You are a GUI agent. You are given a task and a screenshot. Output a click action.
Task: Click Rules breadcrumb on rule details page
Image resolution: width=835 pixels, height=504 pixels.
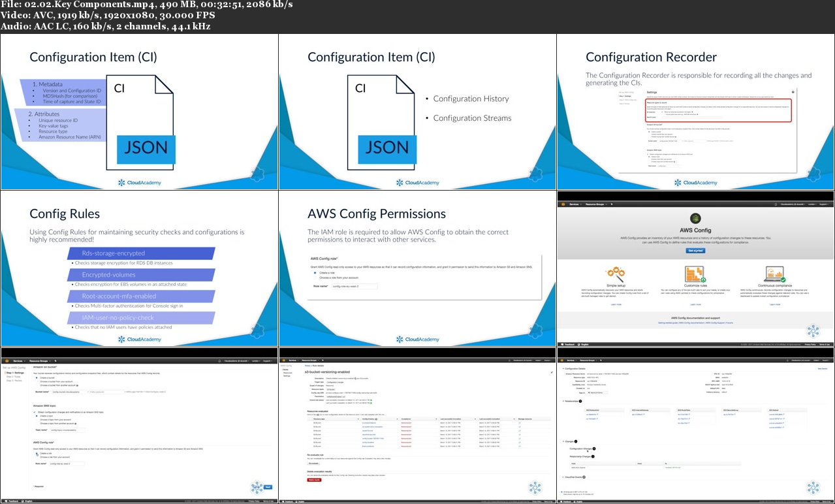coord(307,366)
